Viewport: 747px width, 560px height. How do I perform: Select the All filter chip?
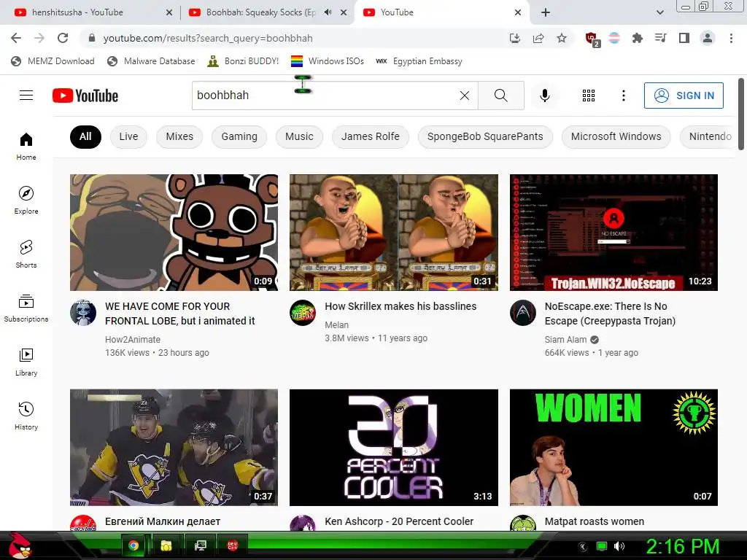85,136
